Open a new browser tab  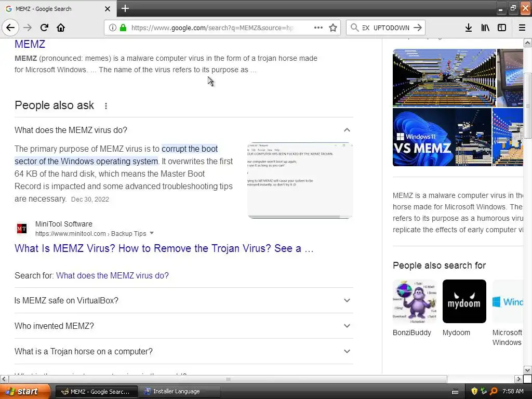(125, 8)
